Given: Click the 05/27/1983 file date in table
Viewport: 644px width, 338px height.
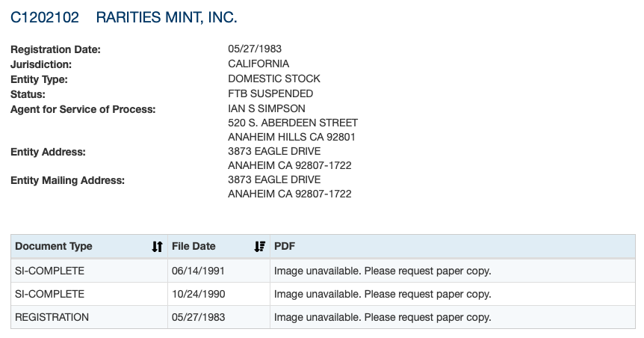Looking at the screenshot, I should 194,317.
